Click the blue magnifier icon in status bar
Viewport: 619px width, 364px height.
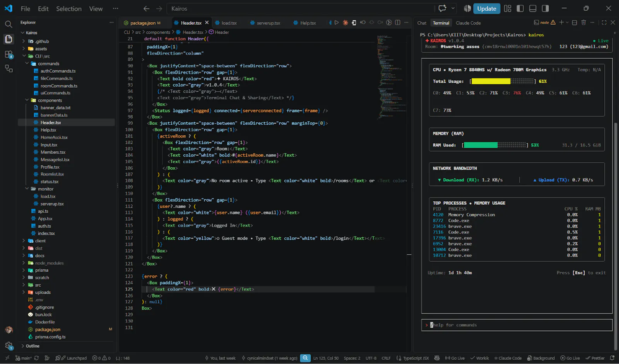tap(305, 358)
